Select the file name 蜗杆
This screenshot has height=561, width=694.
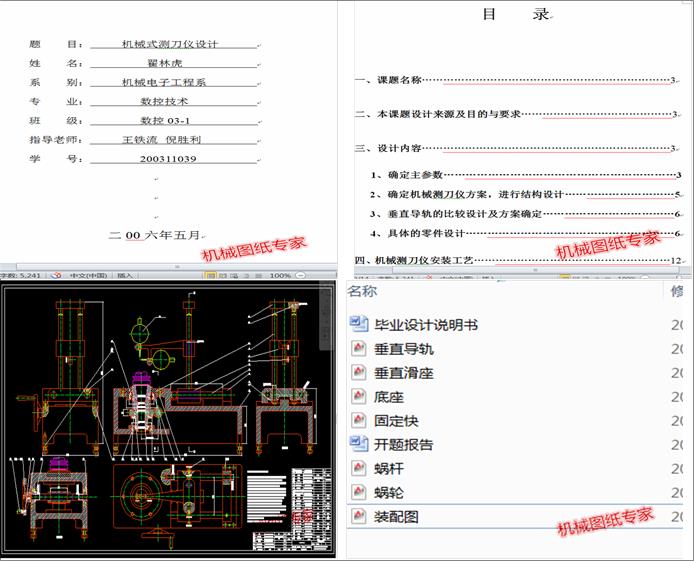(389, 468)
